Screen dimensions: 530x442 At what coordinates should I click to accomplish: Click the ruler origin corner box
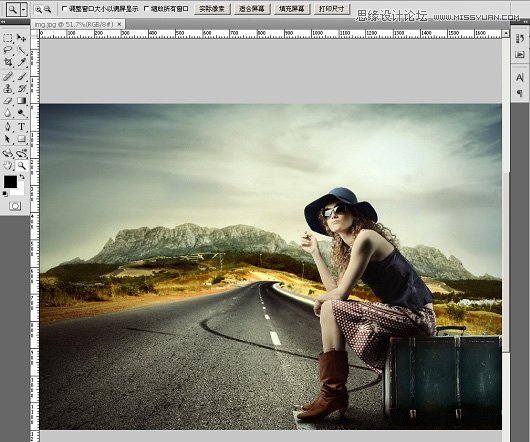point(35,33)
